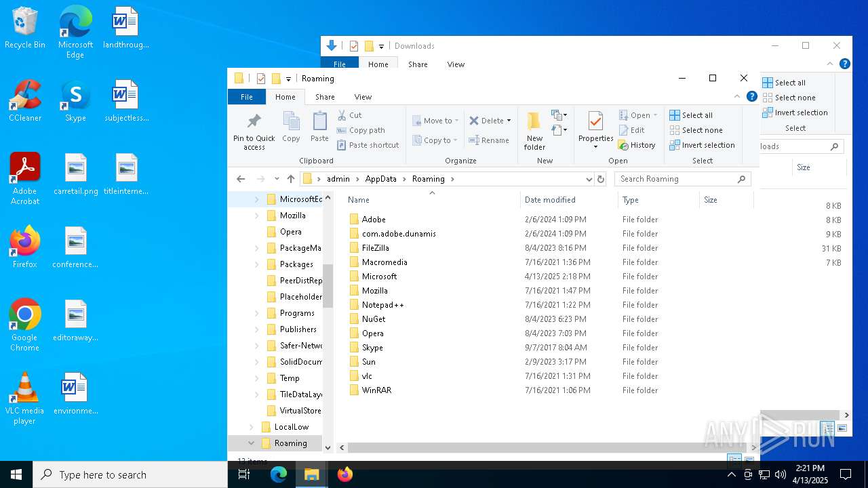This screenshot has width=868, height=488.
Task: Sort by Date modified column
Action: 569,200
